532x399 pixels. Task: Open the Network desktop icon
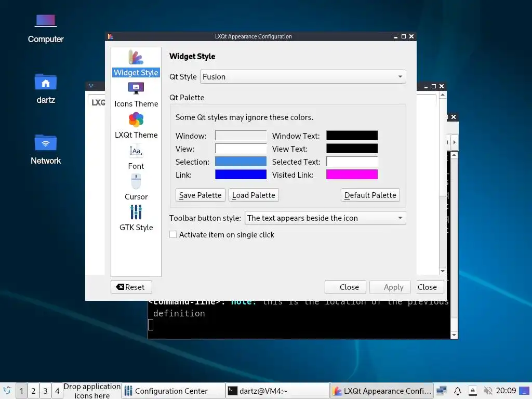(x=46, y=150)
